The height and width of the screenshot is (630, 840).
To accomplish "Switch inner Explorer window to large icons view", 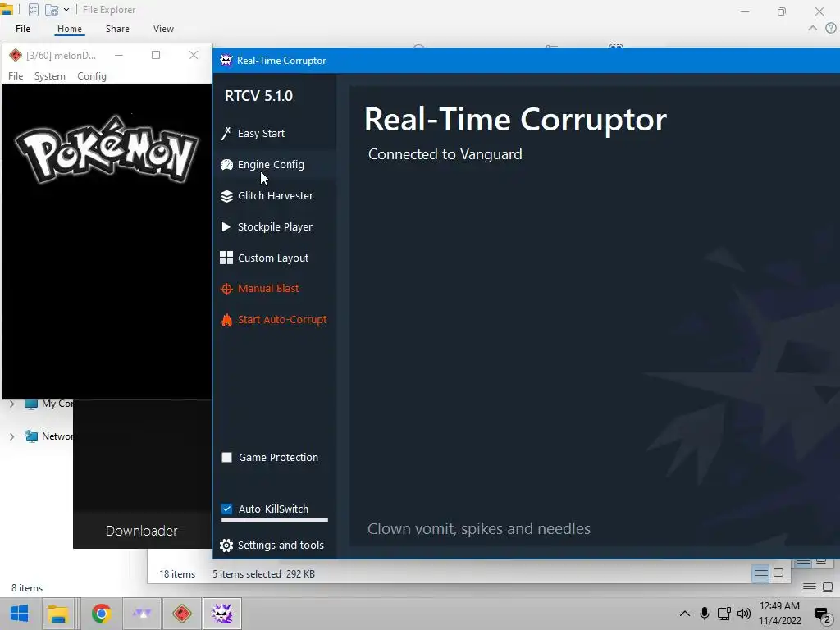I will coord(779,573).
